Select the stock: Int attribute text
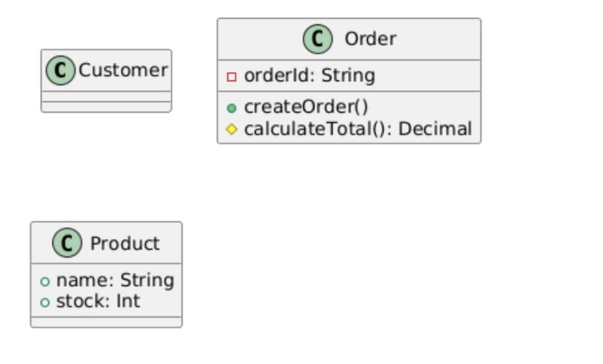 click(x=98, y=301)
